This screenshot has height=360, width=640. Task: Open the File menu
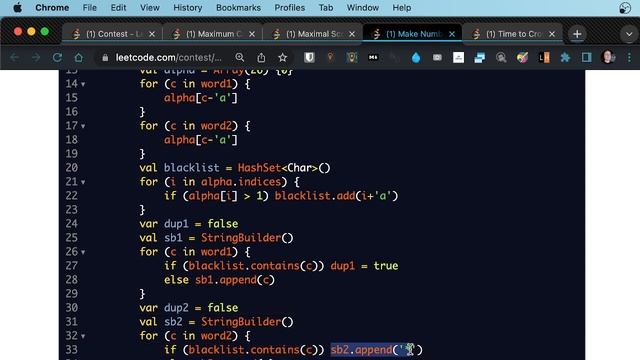[x=89, y=7]
